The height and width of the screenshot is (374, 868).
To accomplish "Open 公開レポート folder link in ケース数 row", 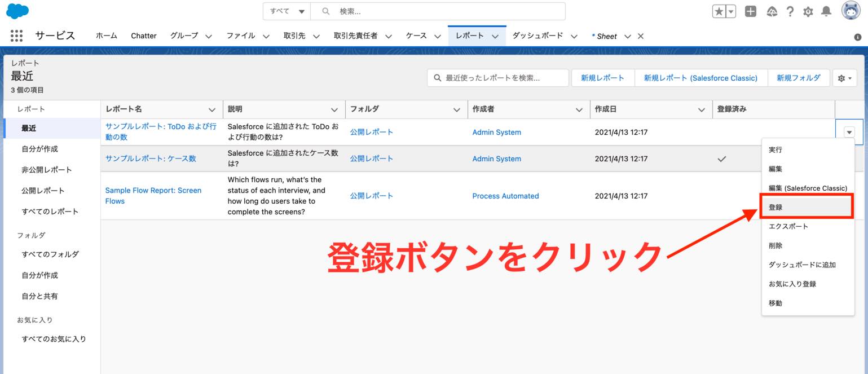I will click(372, 159).
